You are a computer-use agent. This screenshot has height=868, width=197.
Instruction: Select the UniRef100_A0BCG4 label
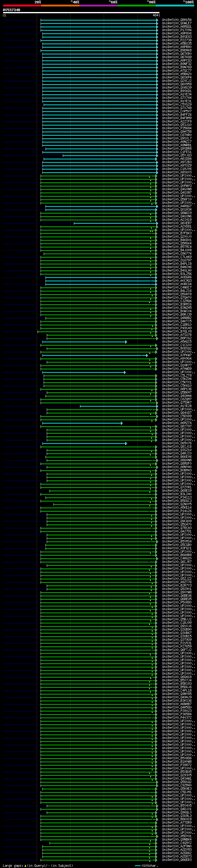coord(176,284)
